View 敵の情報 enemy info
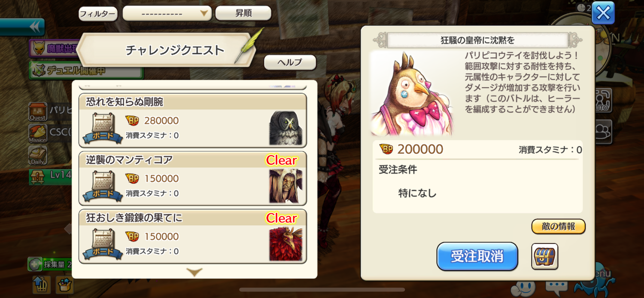This screenshot has height=298, width=644. tap(558, 227)
